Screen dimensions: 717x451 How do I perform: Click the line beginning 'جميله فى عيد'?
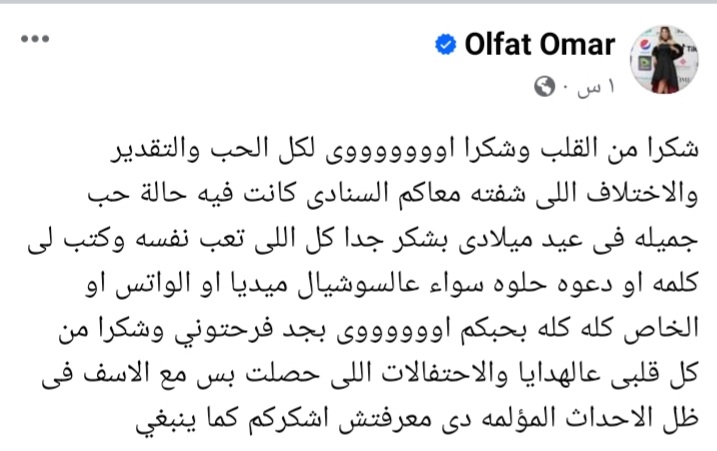tap(363, 239)
